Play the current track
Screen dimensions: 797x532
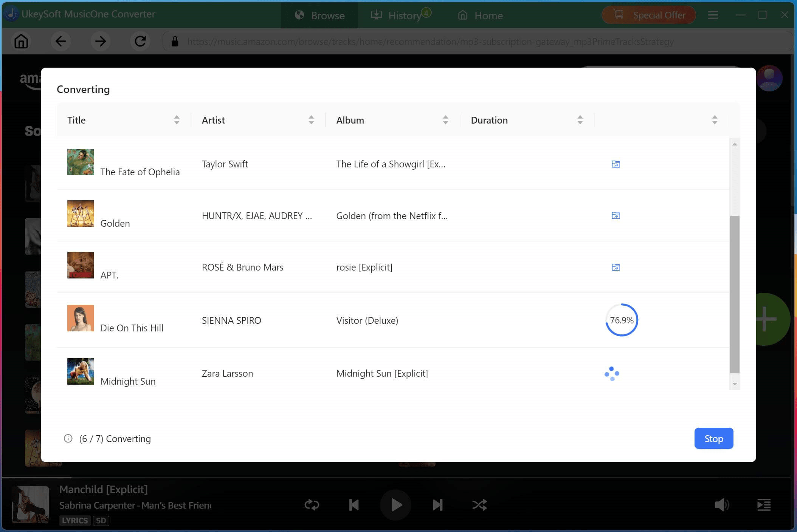(396, 505)
